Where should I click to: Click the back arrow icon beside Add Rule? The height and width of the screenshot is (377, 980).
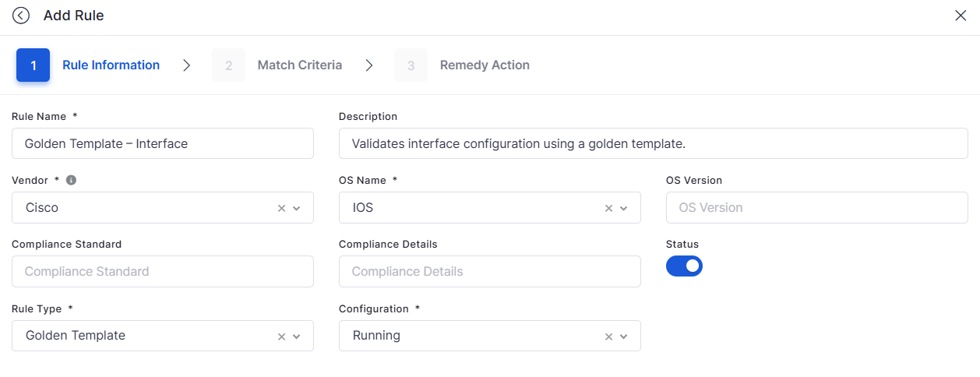[21, 16]
